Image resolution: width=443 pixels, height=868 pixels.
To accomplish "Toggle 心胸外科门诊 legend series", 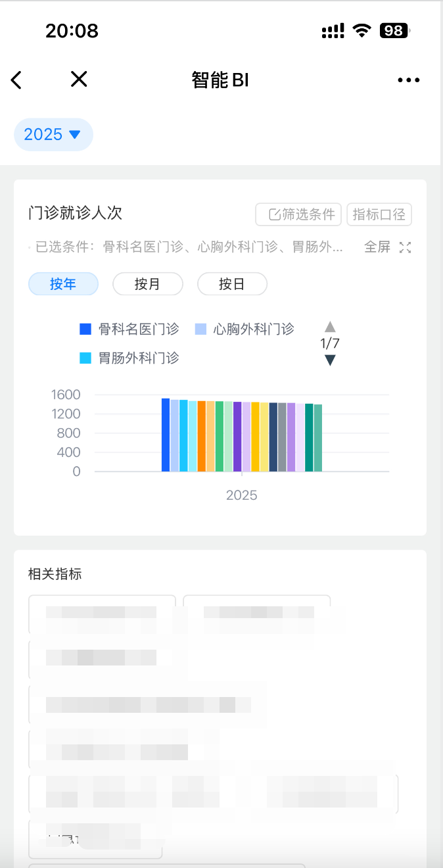I will tap(245, 329).
